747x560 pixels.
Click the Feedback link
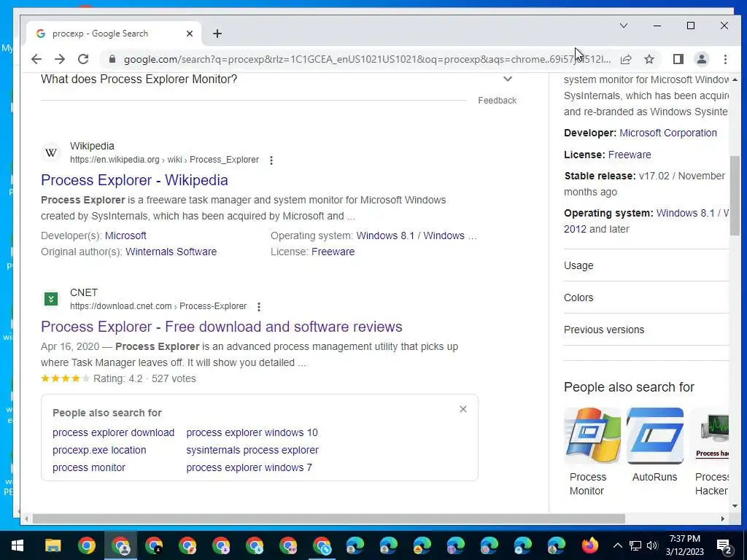(x=497, y=101)
